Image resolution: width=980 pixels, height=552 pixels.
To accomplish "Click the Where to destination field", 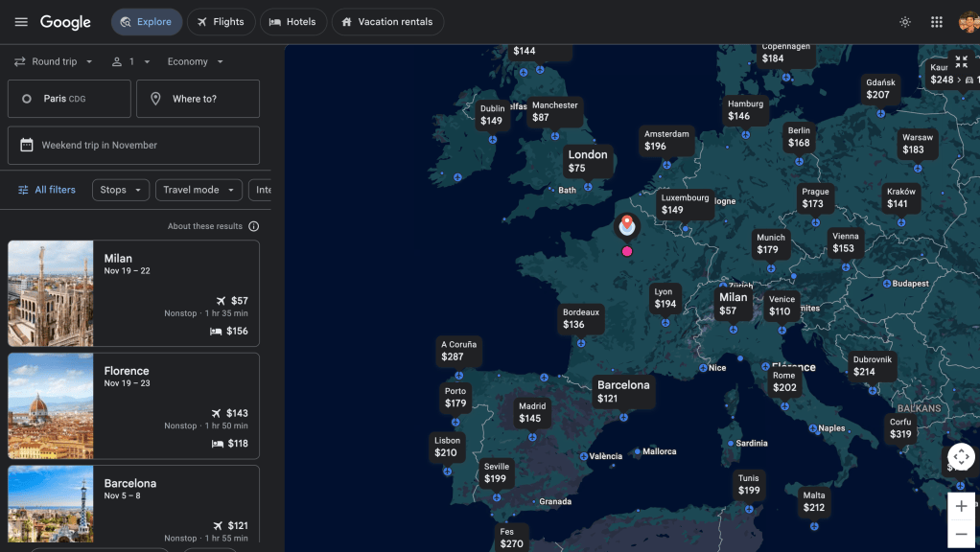I will (x=198, y=99).
